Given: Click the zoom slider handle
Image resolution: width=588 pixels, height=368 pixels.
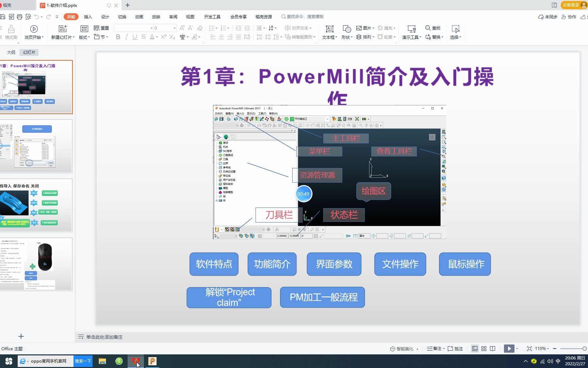Looking at the screenshot, I should coord(584,349).
